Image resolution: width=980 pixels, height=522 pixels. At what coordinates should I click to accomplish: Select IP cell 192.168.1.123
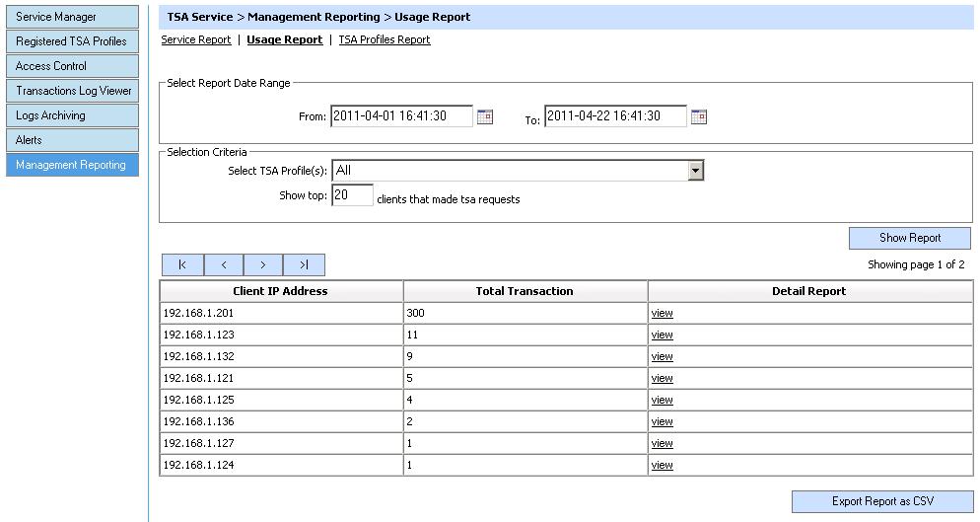(x=281, y=335)
